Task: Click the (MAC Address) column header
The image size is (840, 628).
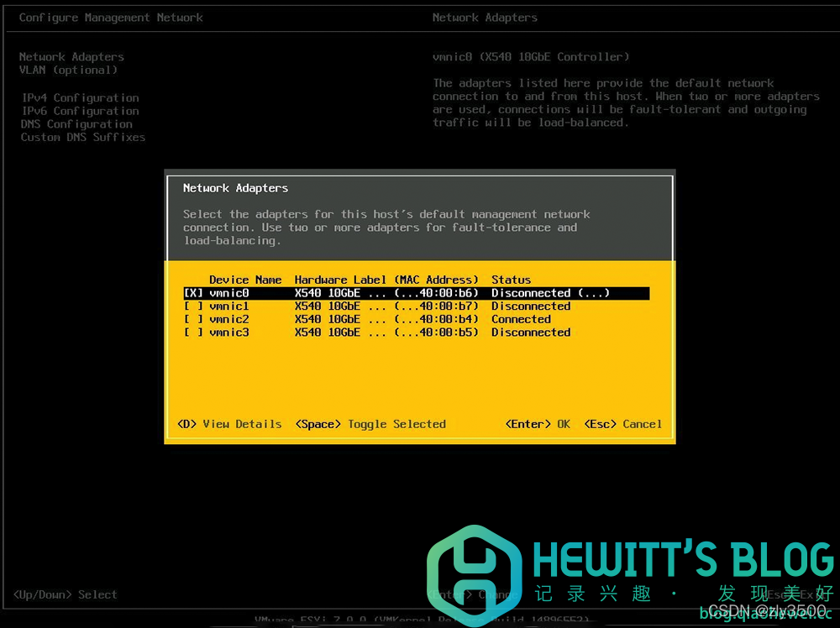Action: pyautogui.click(x=436, y=280)
